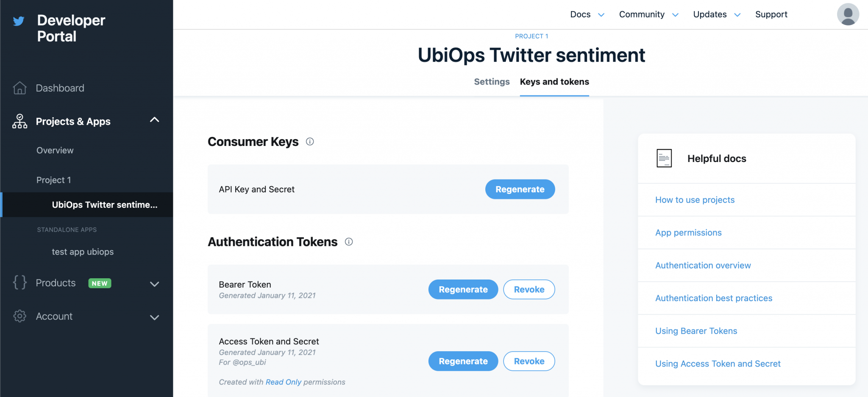Screen dimensions: 868x397
Task: Expand the Account section
Action: [155, 317]
